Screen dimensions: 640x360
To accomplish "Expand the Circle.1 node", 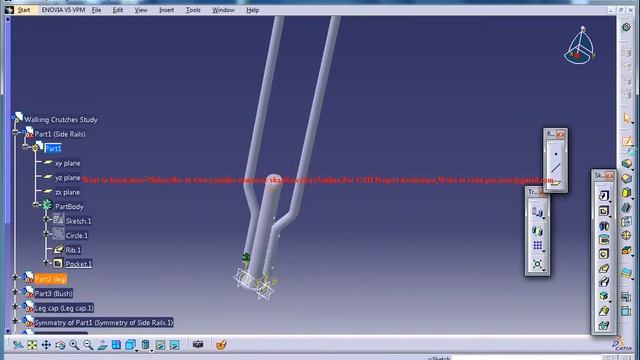I will click(46, 234).
